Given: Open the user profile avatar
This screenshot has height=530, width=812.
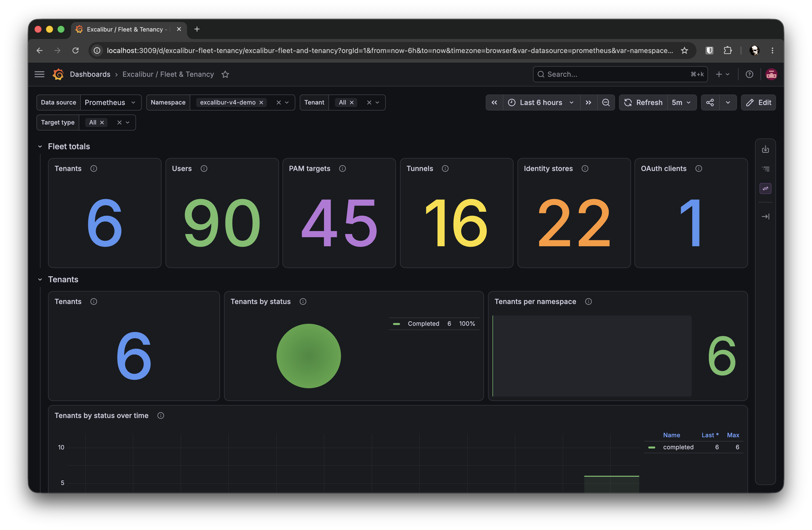Looking at the screenshot, I should [x=771, y=74].
